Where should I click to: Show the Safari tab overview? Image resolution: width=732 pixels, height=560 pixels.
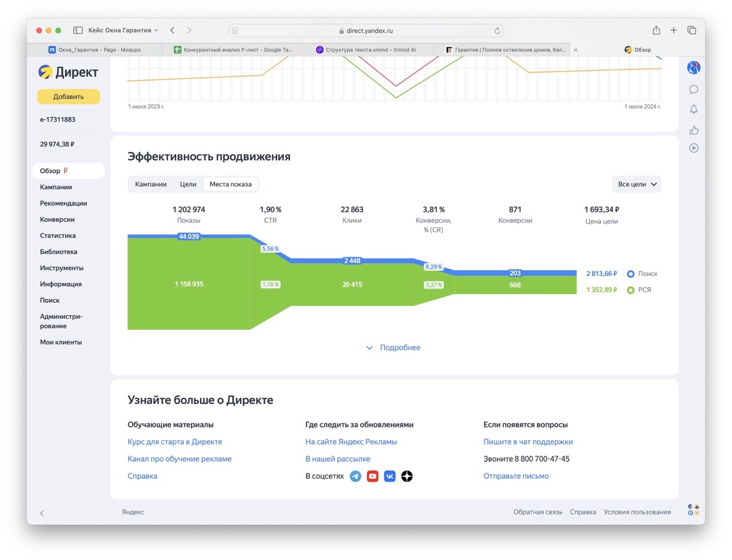point(691,30)
